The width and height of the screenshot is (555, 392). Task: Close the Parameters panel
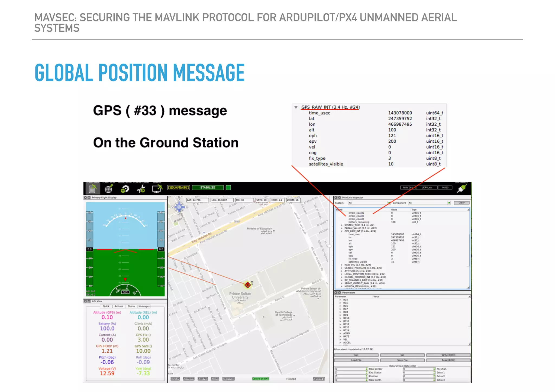[x=336, y=293]
